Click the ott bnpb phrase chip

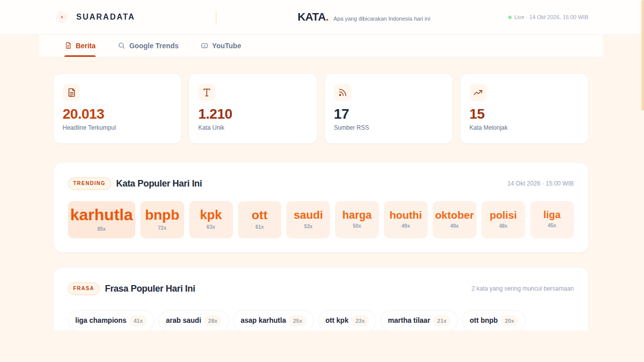pyautogui.click(x=494, y=321)
